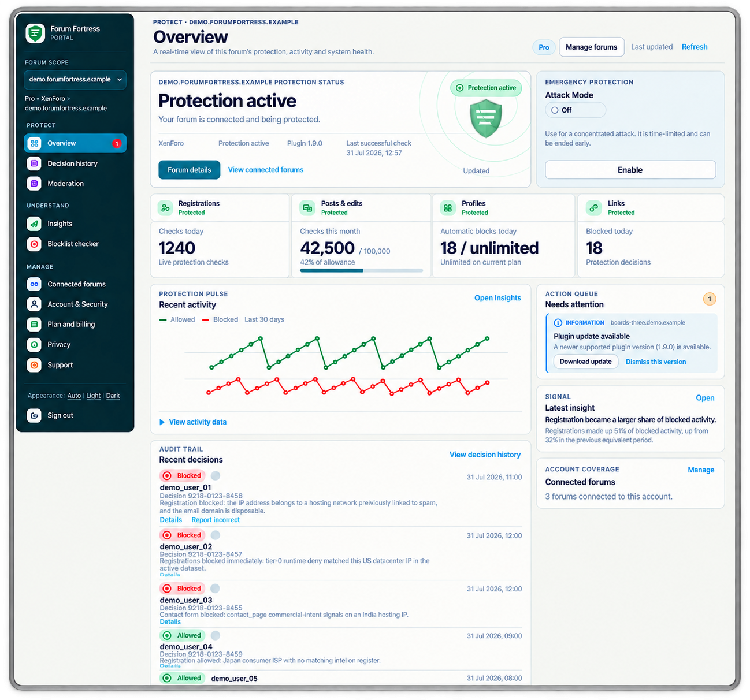Dismiss this plugin version
Screen dimensions: 750x700
point(656,362)
